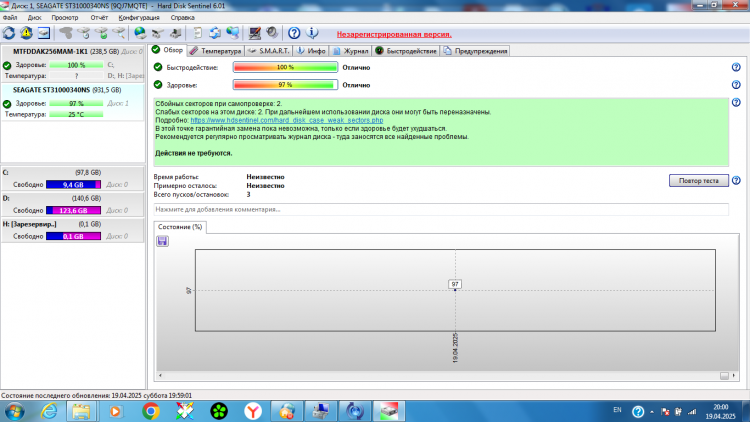Switch to the Предупреждения tab
This screenshot has height=422, width=750.
tap(475, 51)
